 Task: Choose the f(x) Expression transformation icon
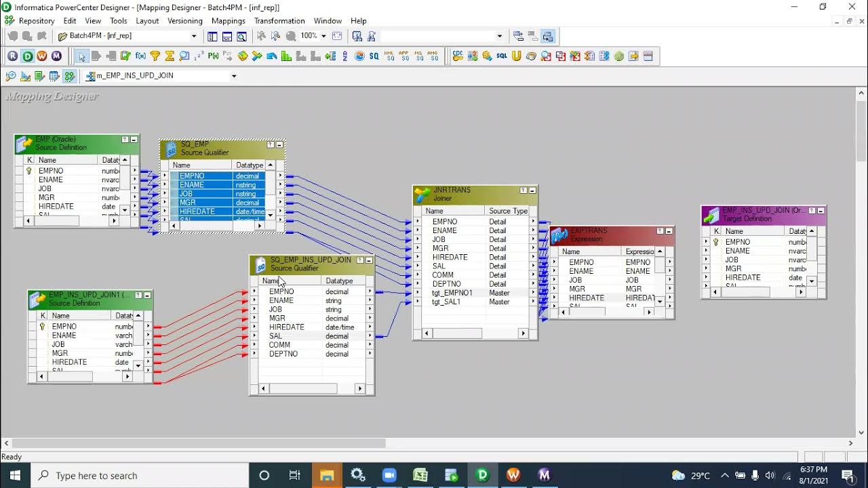(x=140, y=56)
